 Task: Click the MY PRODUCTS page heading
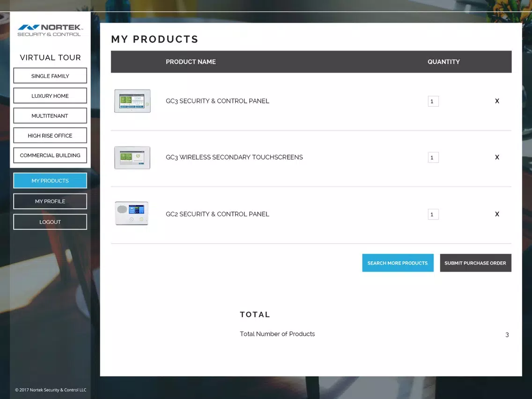coord(155,39)
